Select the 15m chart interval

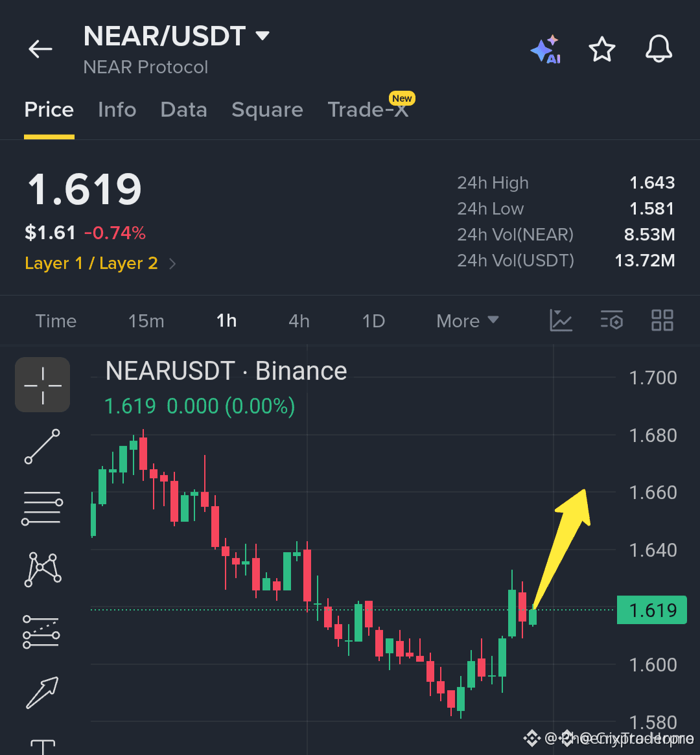click(x=146, y=321)
